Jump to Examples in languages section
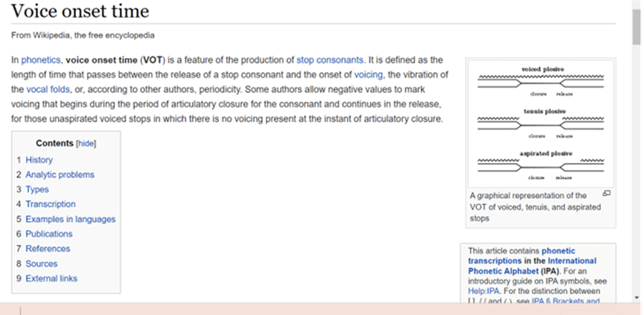 pos(71,220)
